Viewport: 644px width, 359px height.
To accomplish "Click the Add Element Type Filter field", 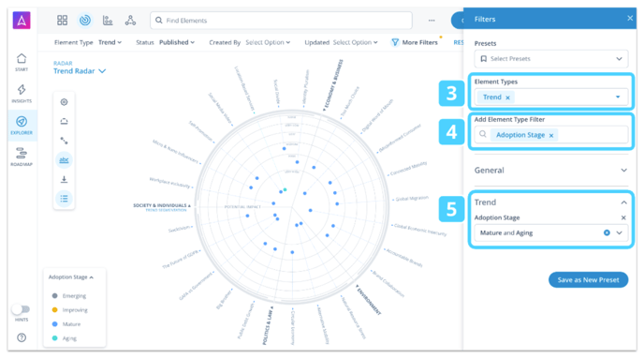I will tap(551, 135).
